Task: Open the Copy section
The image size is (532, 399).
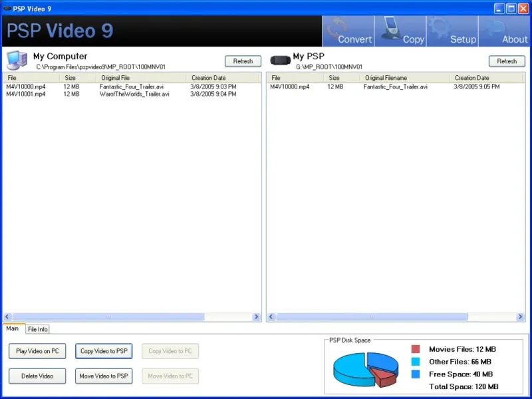Action: click(401, 31)
